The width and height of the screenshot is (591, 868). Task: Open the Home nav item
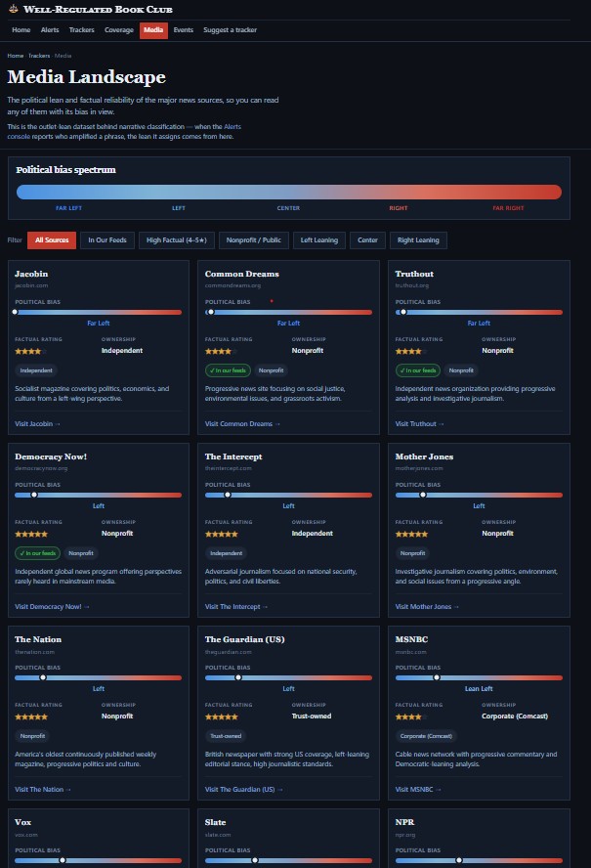pyautogui.click(x=21, y=30)
